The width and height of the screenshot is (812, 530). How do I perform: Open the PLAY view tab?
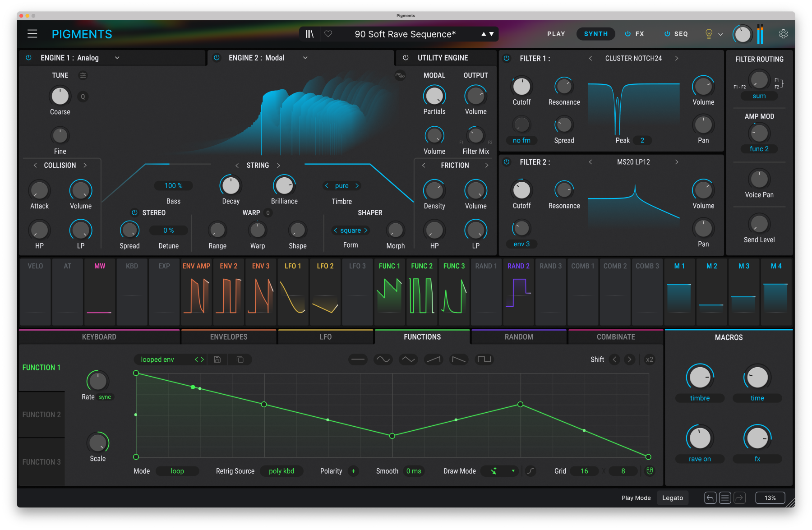[556, 34]
